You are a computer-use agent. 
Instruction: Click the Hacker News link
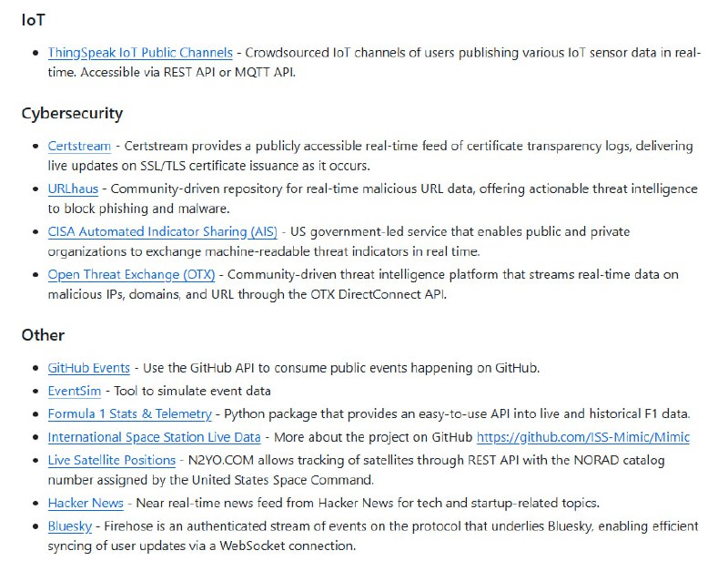click(86, 503)
